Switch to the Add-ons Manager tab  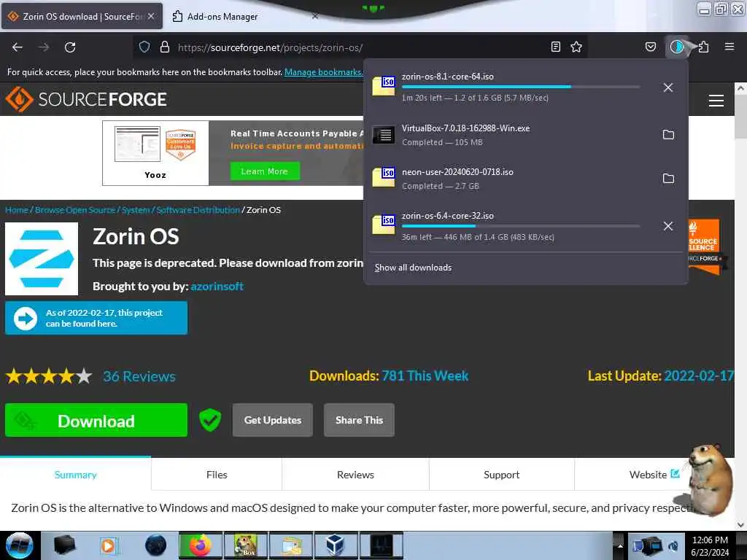[x=222, y=16]
